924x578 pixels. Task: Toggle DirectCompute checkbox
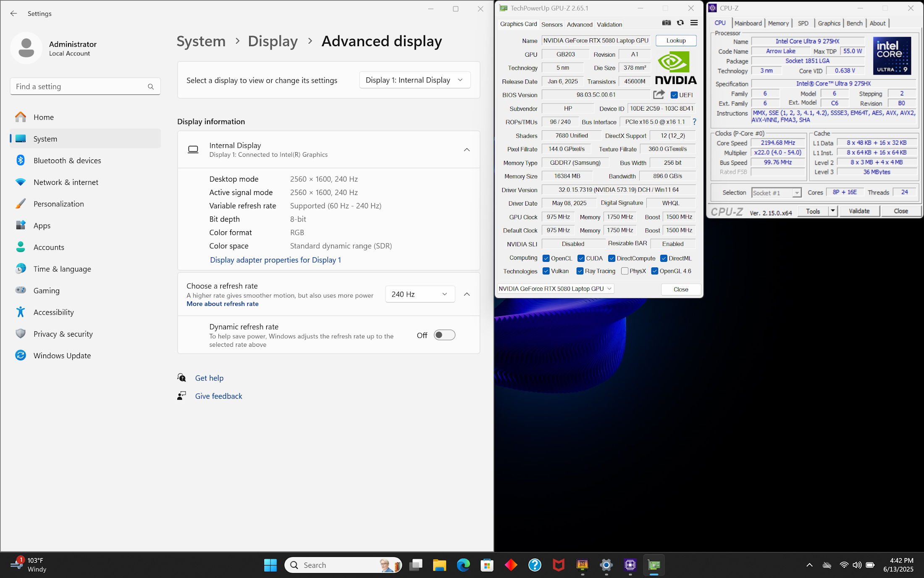click(612, 258)
